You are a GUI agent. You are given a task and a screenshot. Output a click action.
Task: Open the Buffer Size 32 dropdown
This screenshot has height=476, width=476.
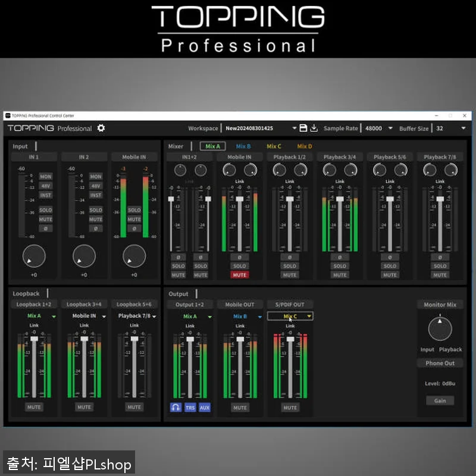[x=464, y=128]
